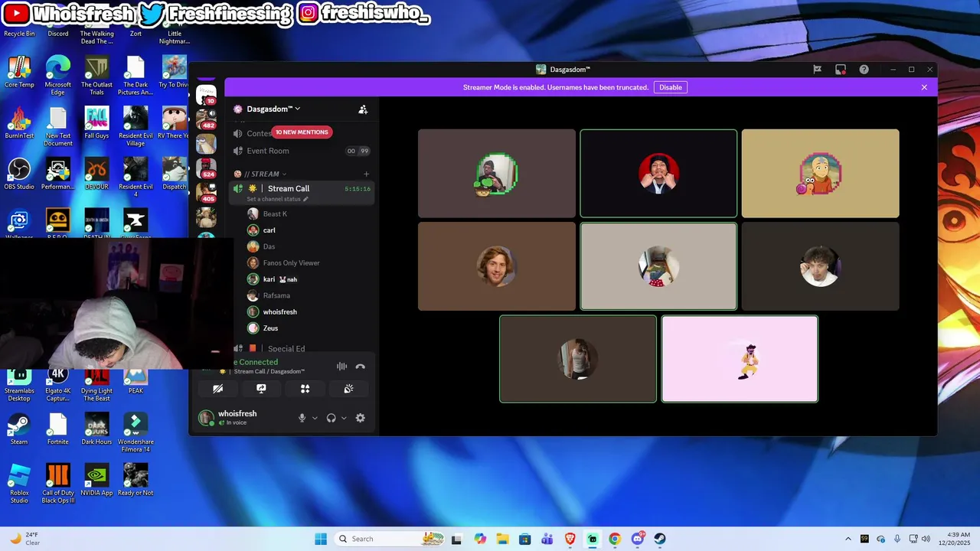
Task: Open the invite members icon beside Dasgasdom
Action: 363,109
